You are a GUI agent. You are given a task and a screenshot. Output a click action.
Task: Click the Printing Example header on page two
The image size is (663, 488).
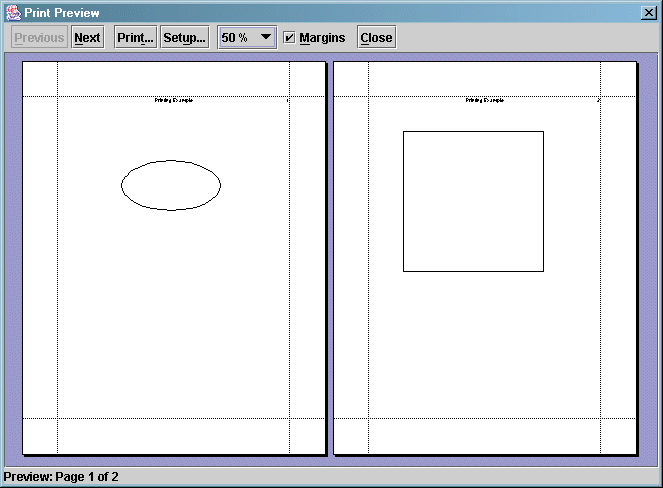point(485,101)
